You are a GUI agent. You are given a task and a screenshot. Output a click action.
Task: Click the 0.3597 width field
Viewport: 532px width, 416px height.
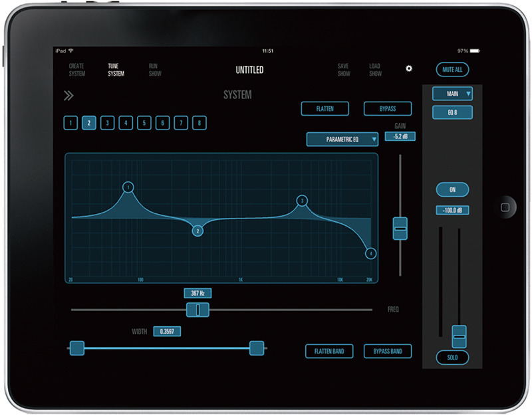(167, 331)
